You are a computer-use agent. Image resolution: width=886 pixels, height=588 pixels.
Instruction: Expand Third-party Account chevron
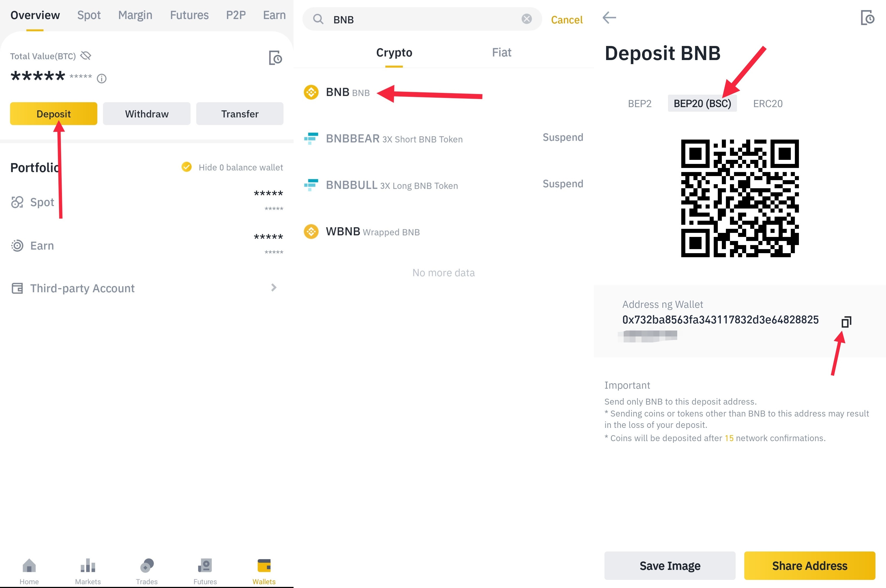[x=274, y=288]
